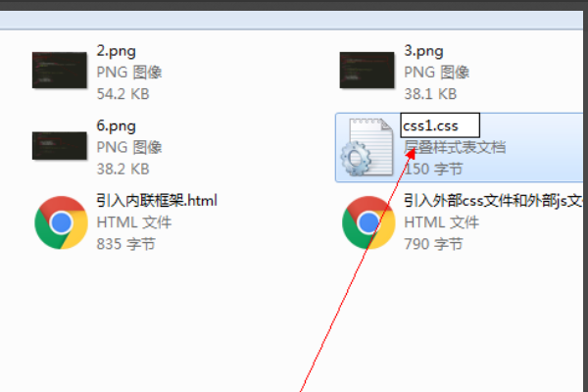Click the 38.2 KB size of 6.png
Viewport: 588px width, 392px height.
pyautogui.click(x=123, y=170)
